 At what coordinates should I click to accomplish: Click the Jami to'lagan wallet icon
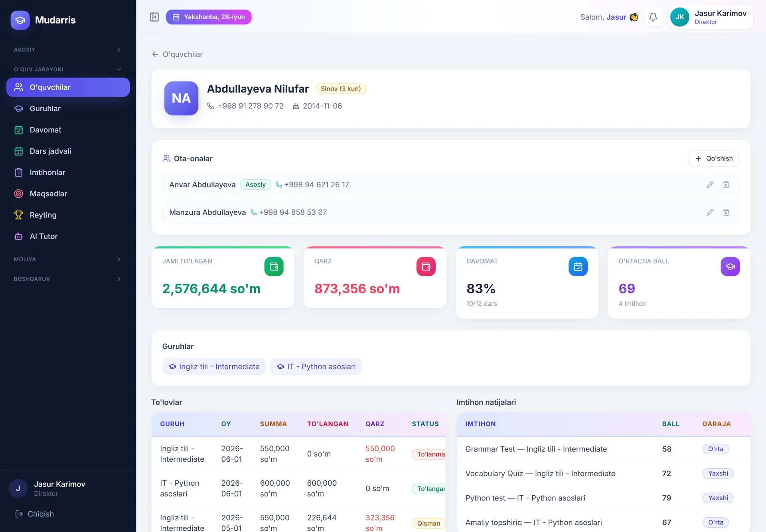274,267
